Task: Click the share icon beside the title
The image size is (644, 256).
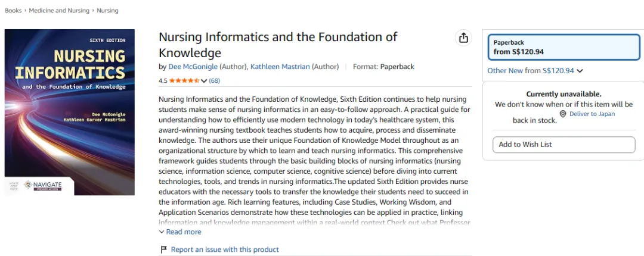Action: (x=463, y=38)
